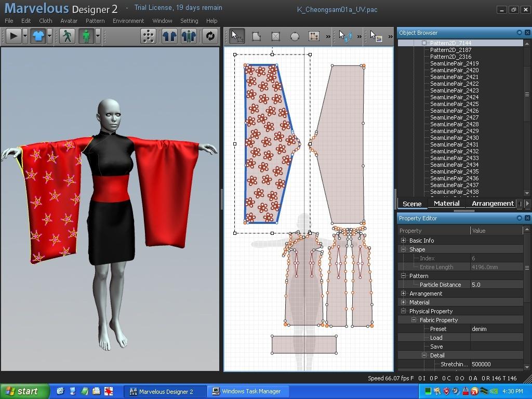Viewport: 532px width, 399px height.
Task: Click the blue T-shirt garment icon
Action: coord(38,36)
